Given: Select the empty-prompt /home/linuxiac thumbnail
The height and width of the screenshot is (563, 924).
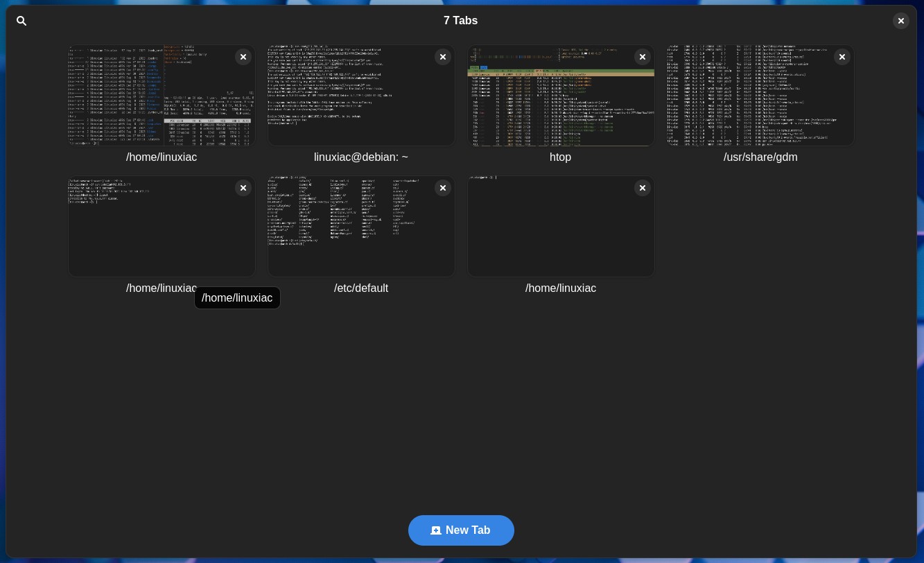Looking at the screenshot, I should click(561, 227).
